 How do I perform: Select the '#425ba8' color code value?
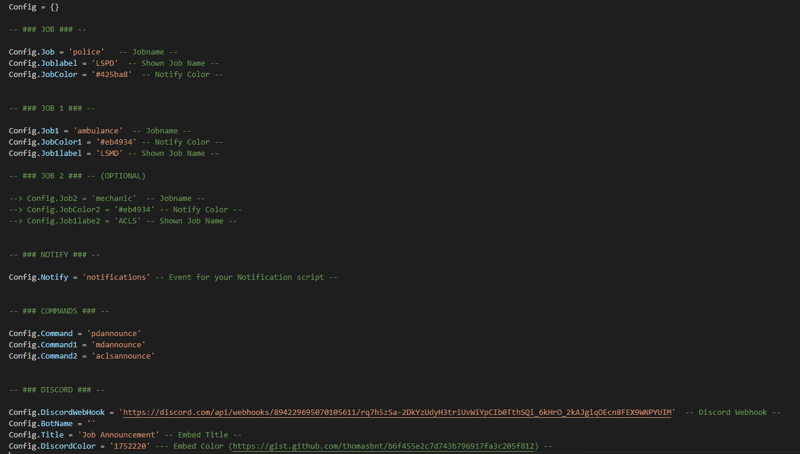click(112, 74)
